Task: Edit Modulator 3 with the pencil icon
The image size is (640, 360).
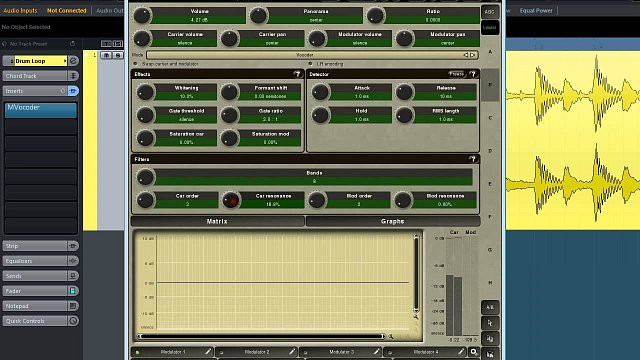Action: tap(376, 351)
